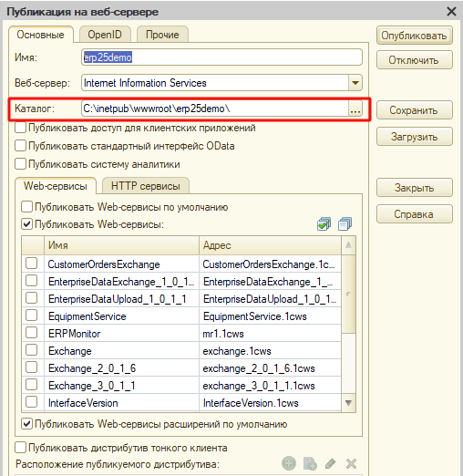Click the copy distribution location icon
Viewport: 463px width, 476px height.
(x=310, y=464)
